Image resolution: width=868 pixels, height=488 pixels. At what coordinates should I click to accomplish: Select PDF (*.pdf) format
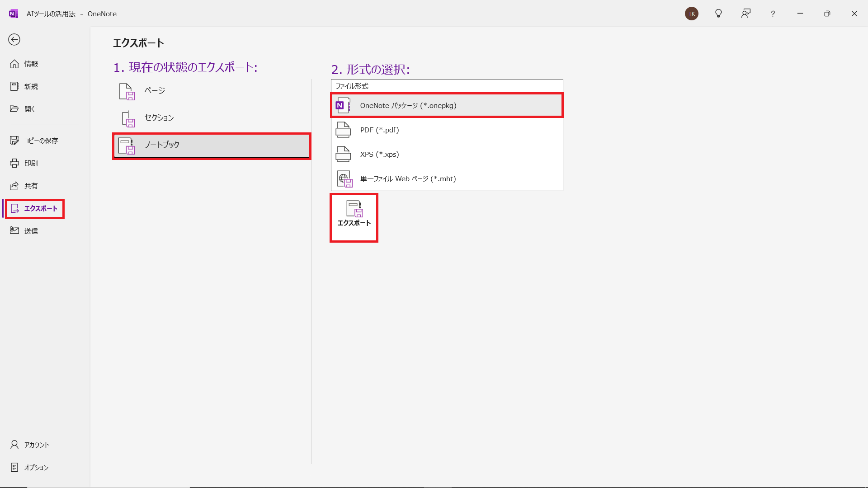coord(447,130)
